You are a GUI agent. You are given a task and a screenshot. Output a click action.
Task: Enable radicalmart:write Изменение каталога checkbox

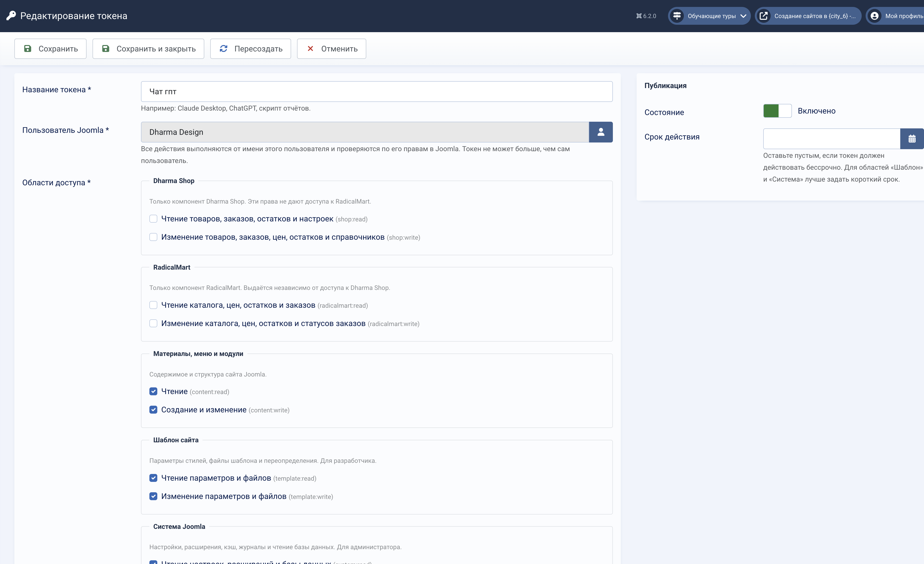click(153, 323)
